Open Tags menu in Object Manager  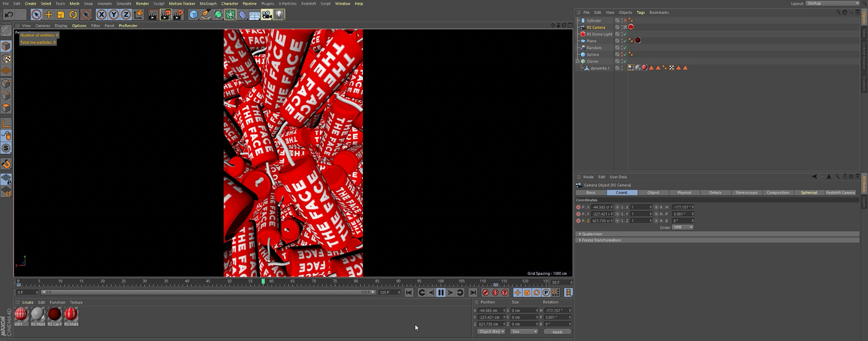pyautogui.click(x=641, y=13)
